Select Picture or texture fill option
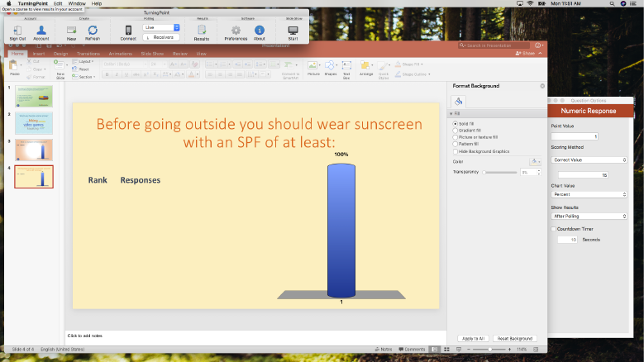 (455, 137)
